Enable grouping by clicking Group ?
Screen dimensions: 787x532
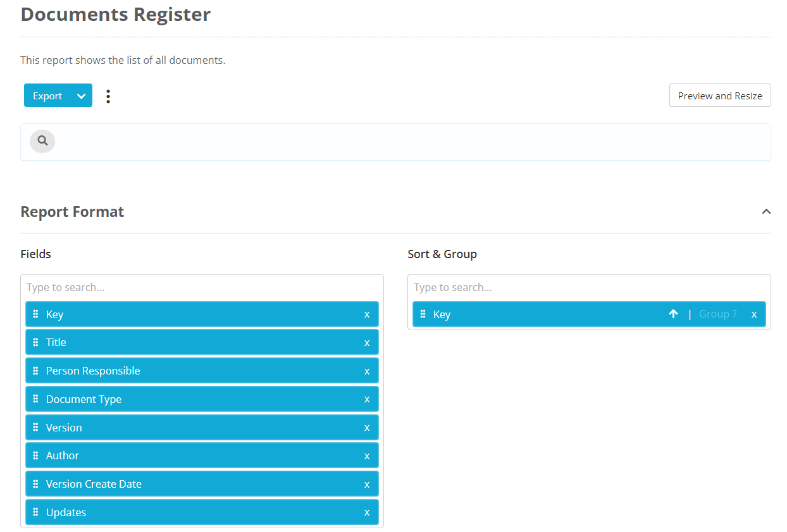[x=718, y=314]
